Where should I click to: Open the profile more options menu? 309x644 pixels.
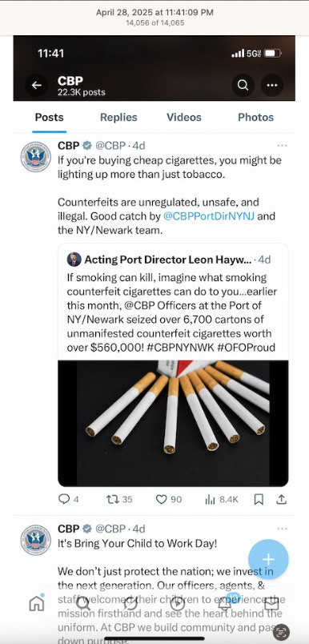[x=272, y=86]
